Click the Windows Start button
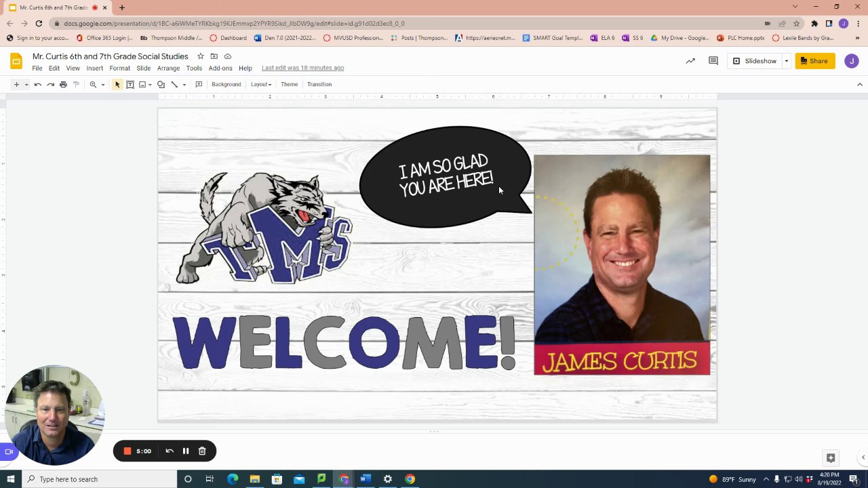This screenshot has width=868, height=488. click(11, 479)
